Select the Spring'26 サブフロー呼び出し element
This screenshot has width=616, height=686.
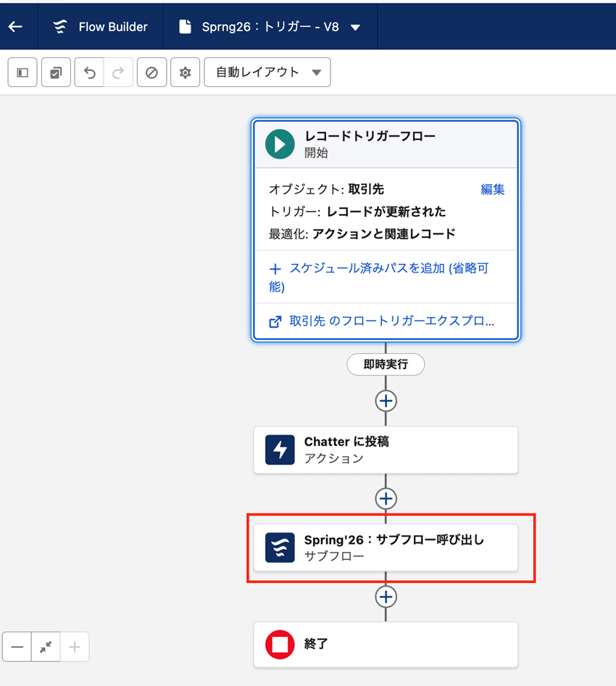[386, 547]
